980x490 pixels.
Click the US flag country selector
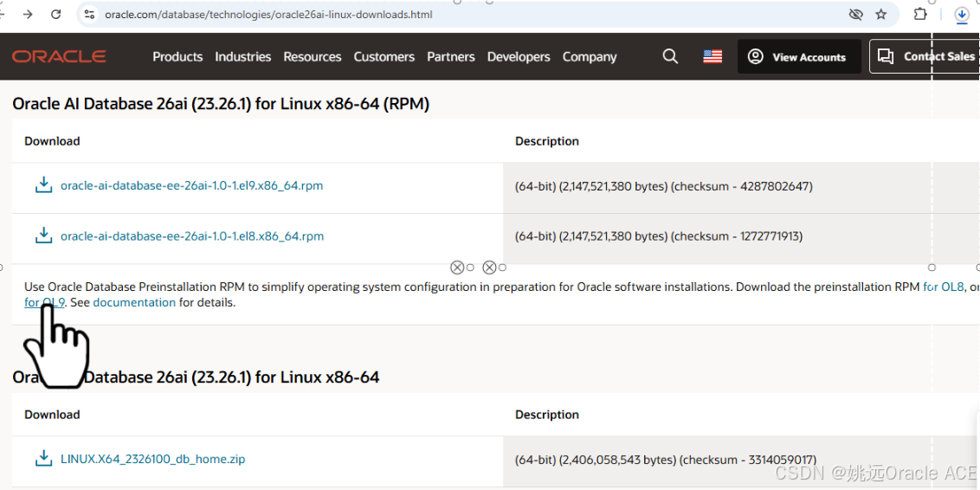click(712, 56)
